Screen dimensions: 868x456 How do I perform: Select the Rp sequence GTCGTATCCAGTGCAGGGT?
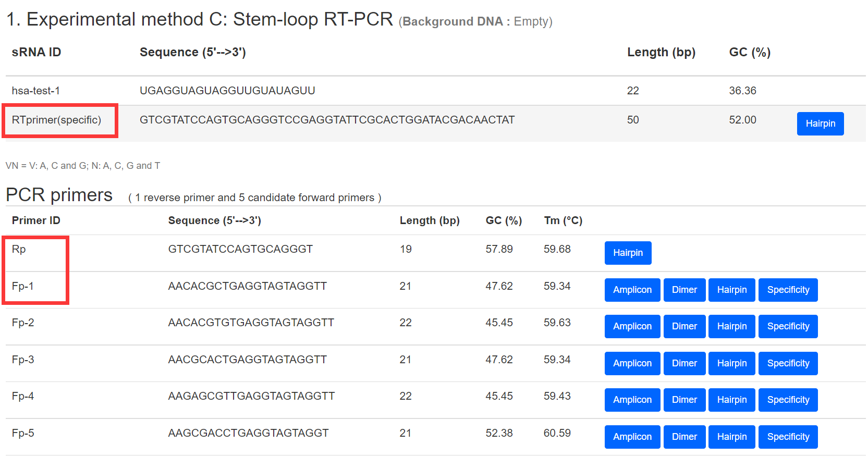click(x=240, y=249)
